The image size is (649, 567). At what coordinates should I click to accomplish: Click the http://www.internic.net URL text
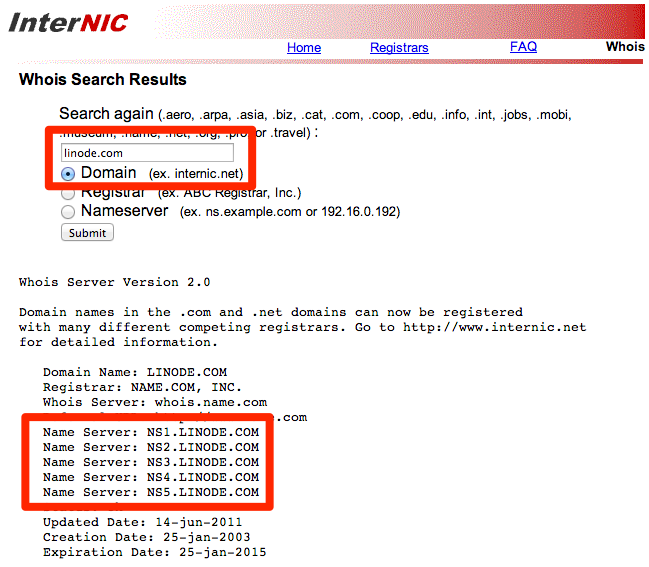click(494, 327)
